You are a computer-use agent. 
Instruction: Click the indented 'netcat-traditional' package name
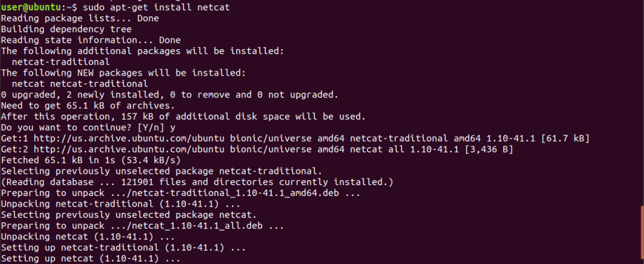[61, 62]
